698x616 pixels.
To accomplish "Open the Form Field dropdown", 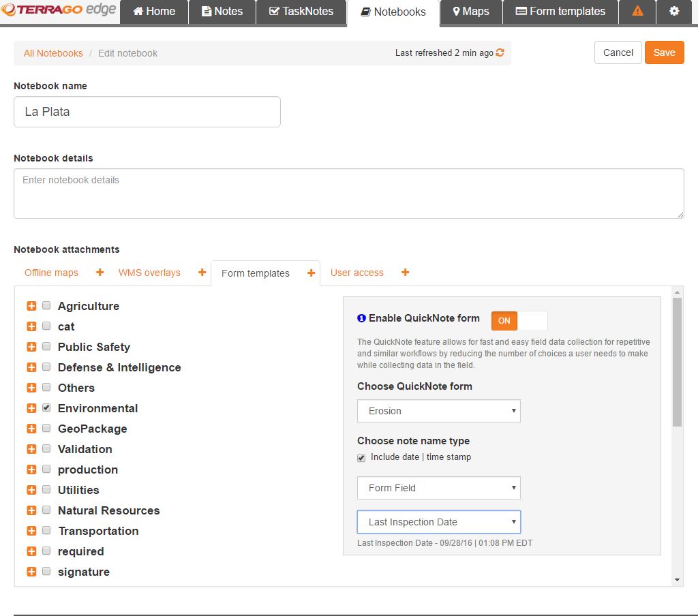I will (438, 488).
